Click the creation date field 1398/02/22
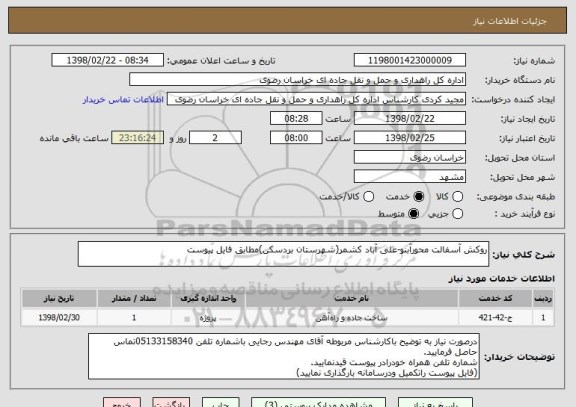Screen dimensions: 576x407 pyautogui.click(x=410, y=118)
